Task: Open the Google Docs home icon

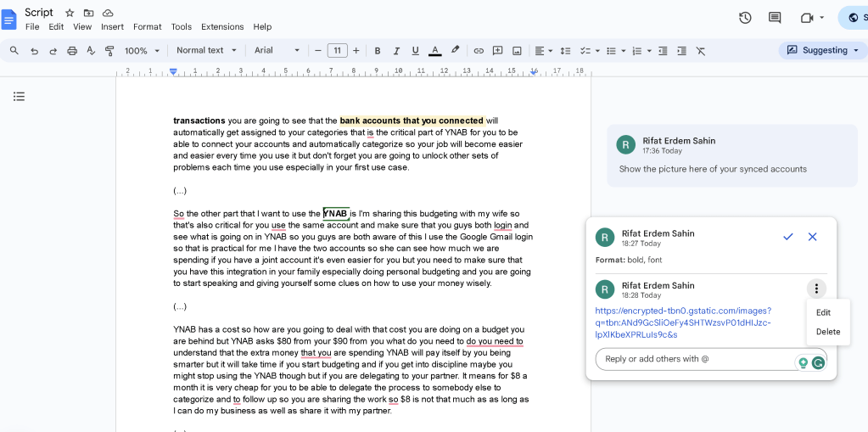Action: [8, 20]
